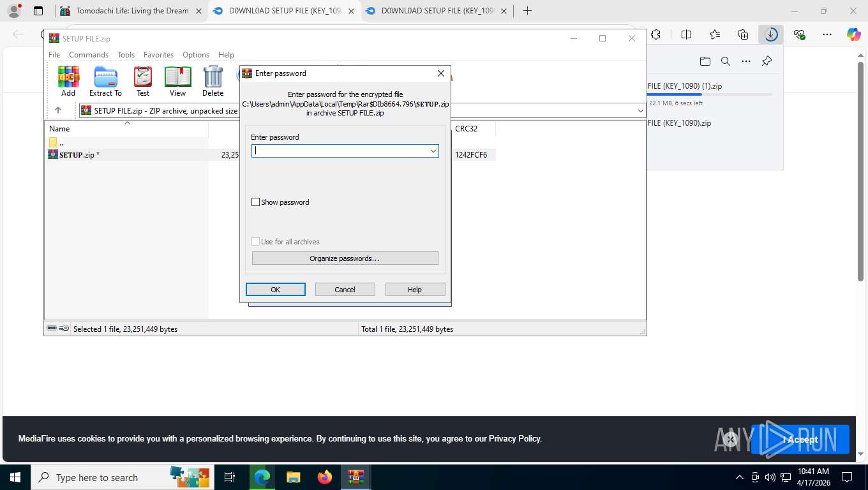The height and width of the screenshot is (490, 868).
Task: Click the in-progress download (1).zip item
Action: 685,86
